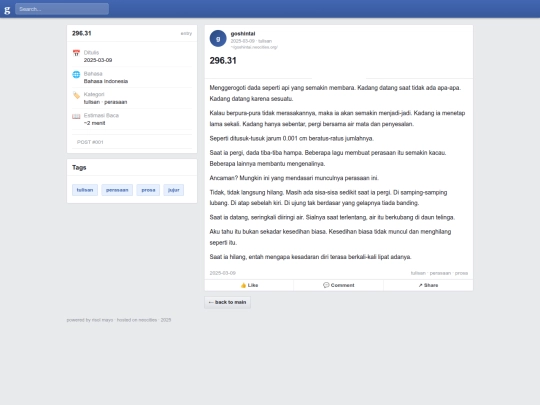
Task: Click the "~2 menit" reading estimate
Action: pos(94,123)
